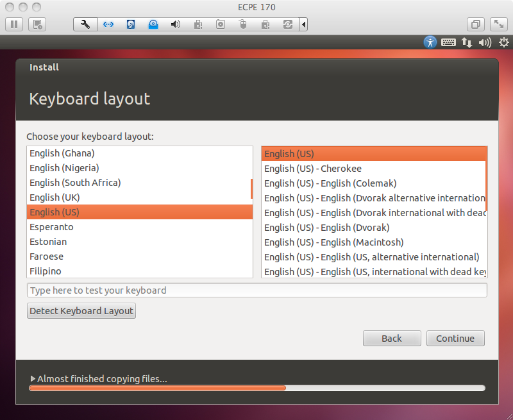Click the hard disk icon in the VM toolbar
Viewport: 513px width, 420px height.
[130, 24]
